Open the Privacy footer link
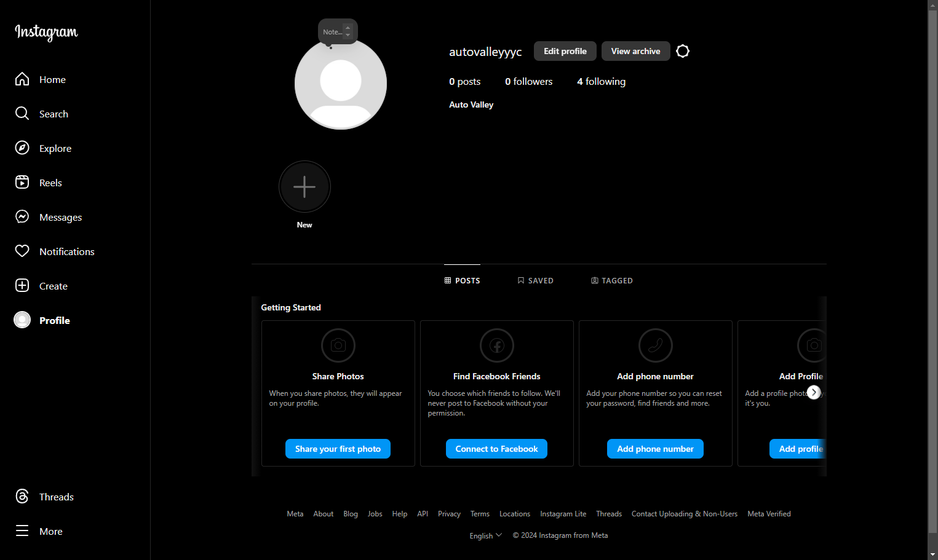 click(x=449, y=514)
